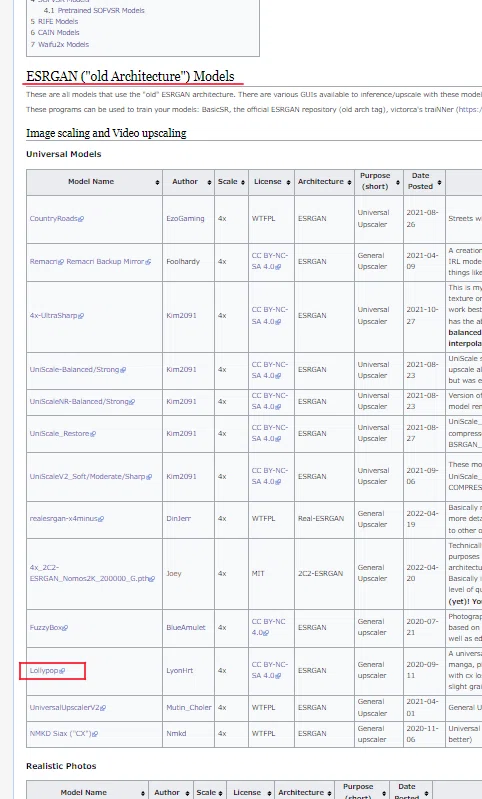Click Scale column sort arrows, Universal Models table

243,182
